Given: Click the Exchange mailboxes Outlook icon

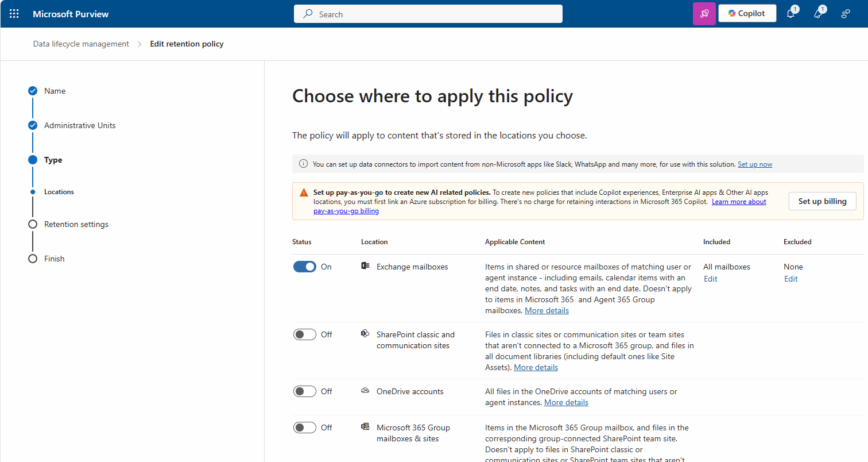Looking at the screenshot, I should coord(365,266).
